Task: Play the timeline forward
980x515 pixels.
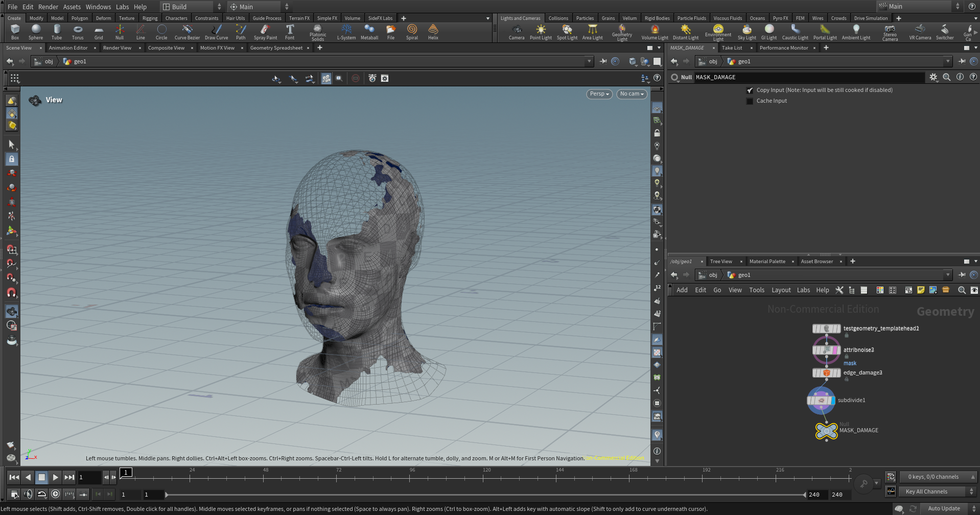Action: coord(55,477)
